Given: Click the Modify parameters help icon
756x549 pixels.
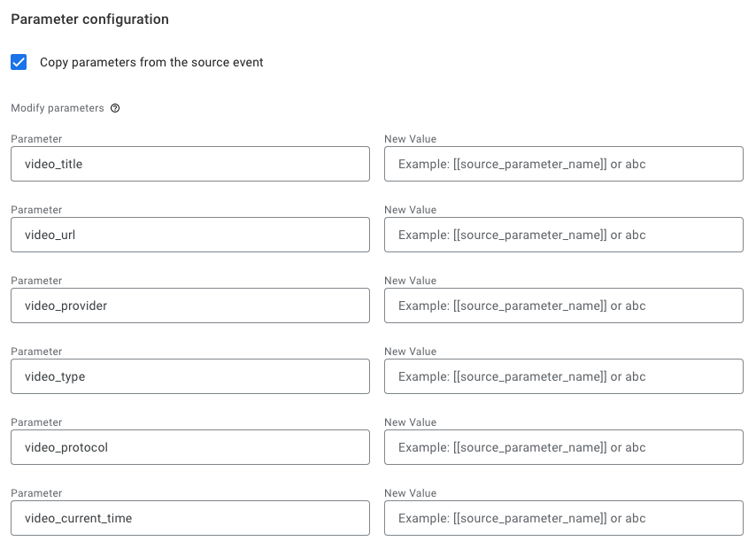Looking at the screenshot, I should click(115, 109).
